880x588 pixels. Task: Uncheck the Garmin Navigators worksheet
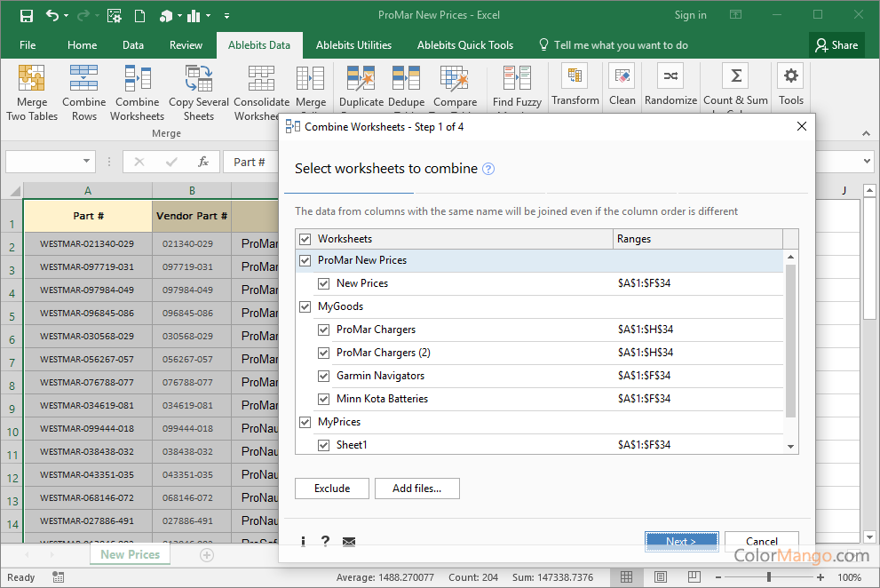[324, 376]
